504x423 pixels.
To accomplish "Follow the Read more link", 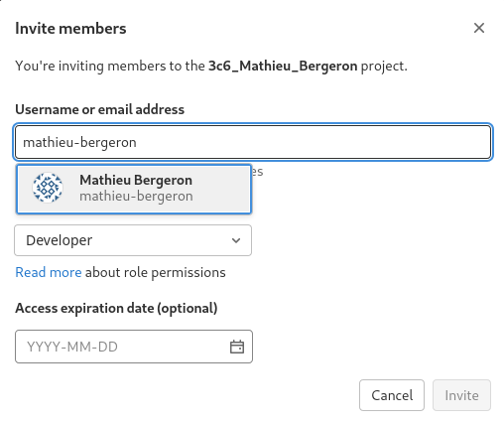I will point(49,272).
